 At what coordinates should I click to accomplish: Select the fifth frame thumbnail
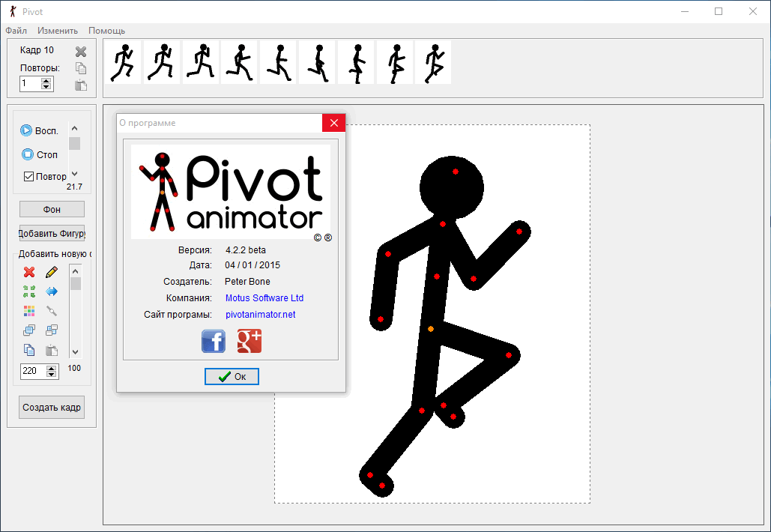point(278,62)
